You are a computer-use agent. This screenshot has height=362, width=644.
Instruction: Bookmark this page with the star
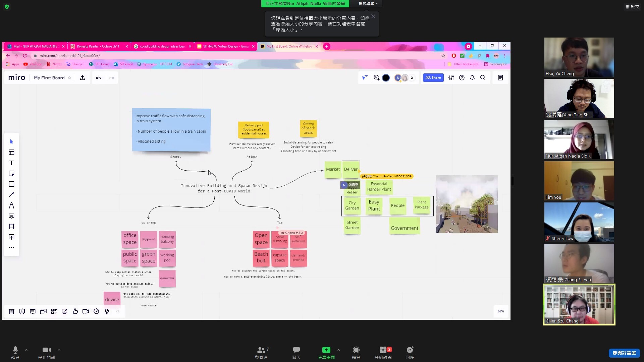click(x=443, y=56)
